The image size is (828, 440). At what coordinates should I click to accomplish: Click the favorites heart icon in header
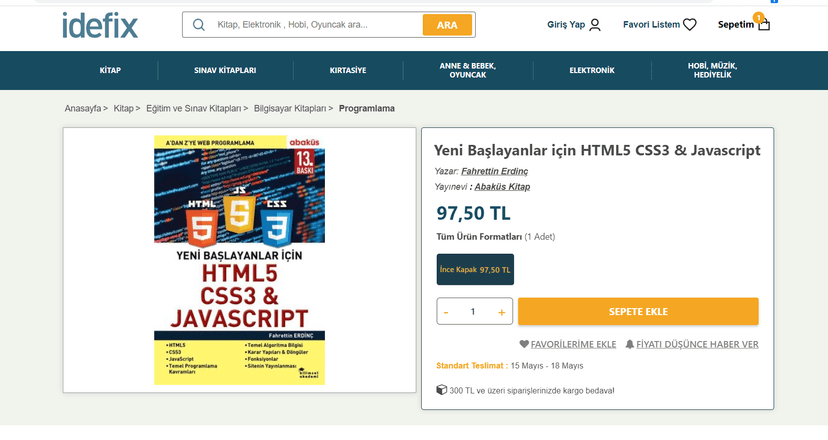pos(690,25)
